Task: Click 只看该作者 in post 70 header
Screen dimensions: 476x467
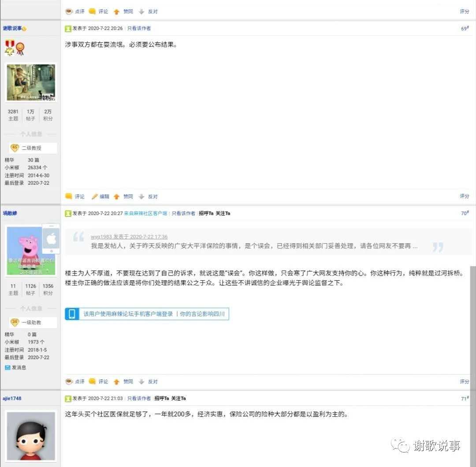Action: coord(183,214)
